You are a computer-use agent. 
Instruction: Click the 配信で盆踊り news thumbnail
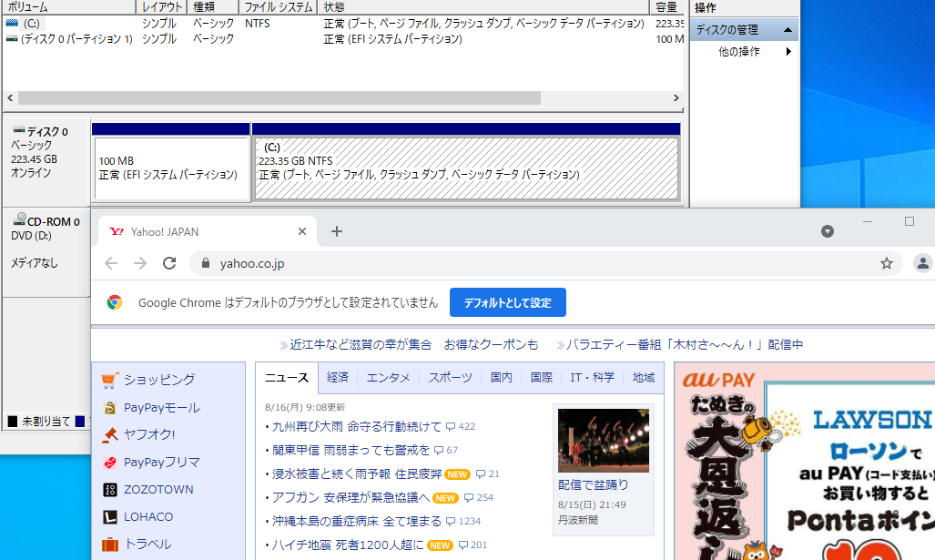tap(604, 441)
